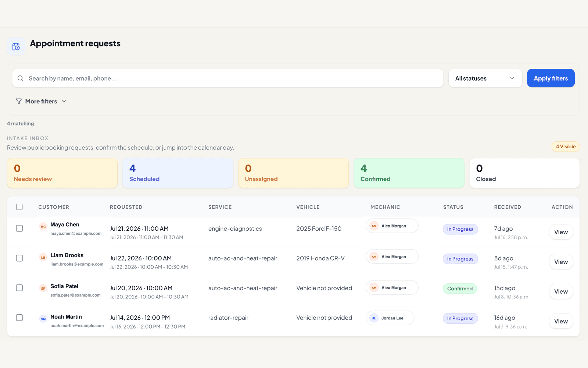This screenshot has height=368, width=588.
Task: Click In Progress status for Maya Chen
Action: coord(460,229)
